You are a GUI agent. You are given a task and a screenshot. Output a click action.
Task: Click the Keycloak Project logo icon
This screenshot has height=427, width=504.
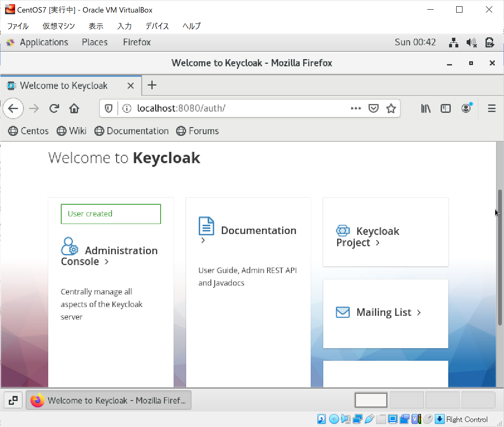point(343,230)
